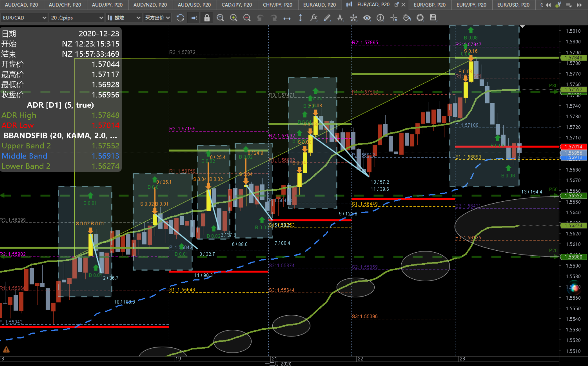Open the EUR/CAD symbol dropdown
The width and height of the screenshot is (588, 366).
click(24, 18)
